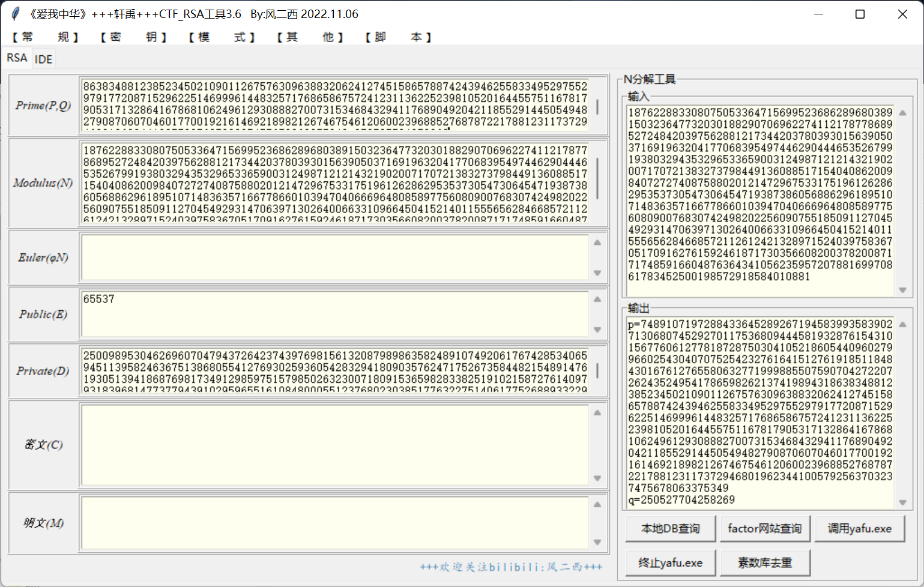Click the Prime(P,Q) label

[x=43, y=105]
